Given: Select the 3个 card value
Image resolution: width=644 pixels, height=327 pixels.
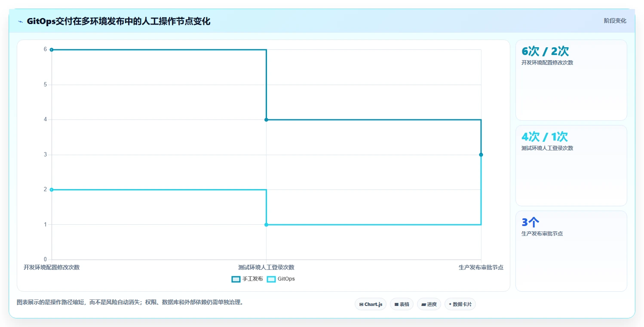Looking at the screenshot, I should (530, 222).
